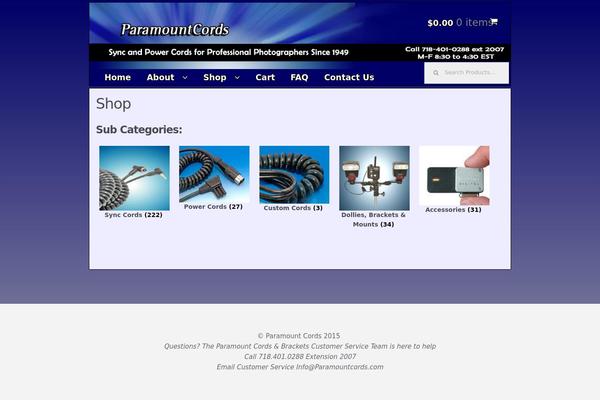600x400 pixels.
Task: Click the Custom Cords (3) link
Action: pyautogui.click(x=293, y=208)
